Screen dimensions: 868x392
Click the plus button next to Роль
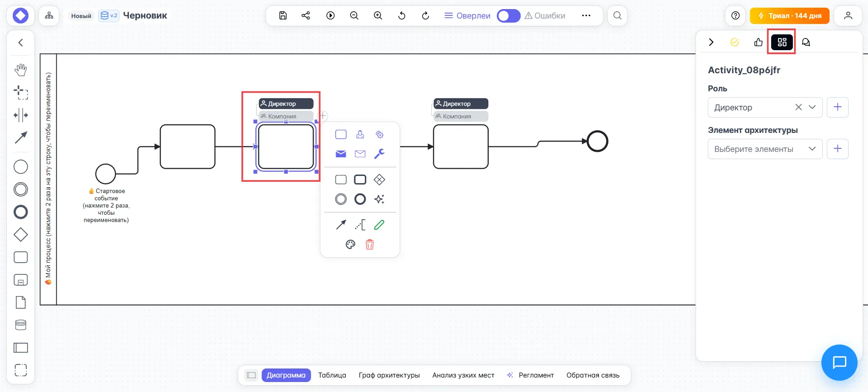point(837,108)
